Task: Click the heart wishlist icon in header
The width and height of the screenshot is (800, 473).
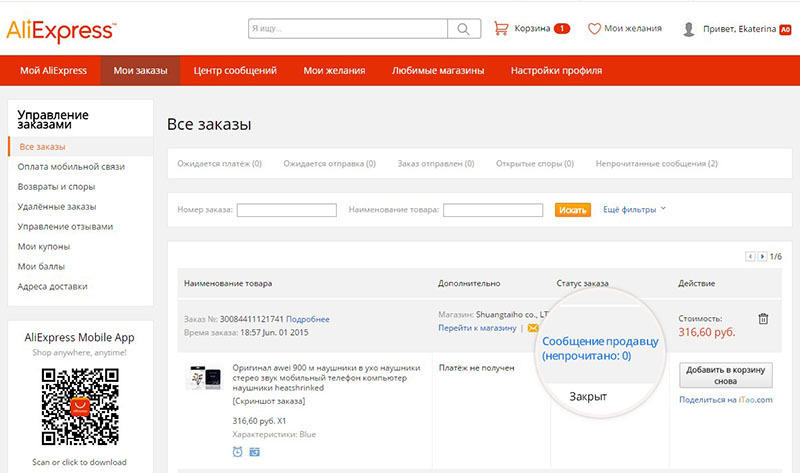Action: 594,29
